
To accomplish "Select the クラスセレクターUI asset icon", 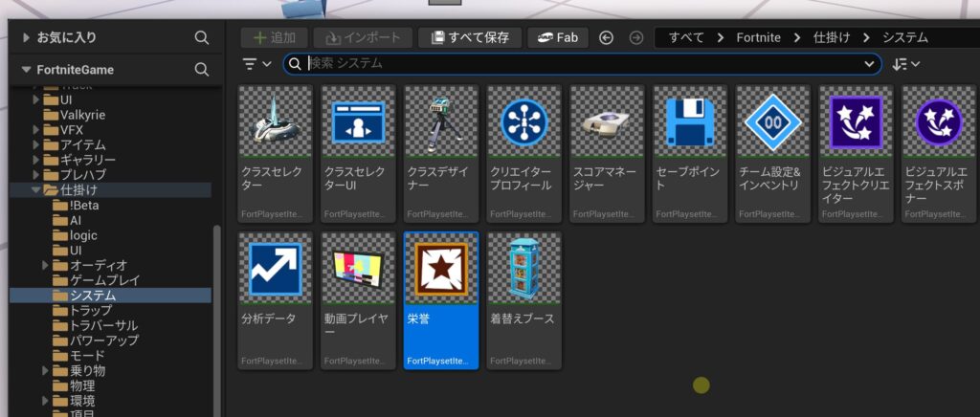I will 358,121.
